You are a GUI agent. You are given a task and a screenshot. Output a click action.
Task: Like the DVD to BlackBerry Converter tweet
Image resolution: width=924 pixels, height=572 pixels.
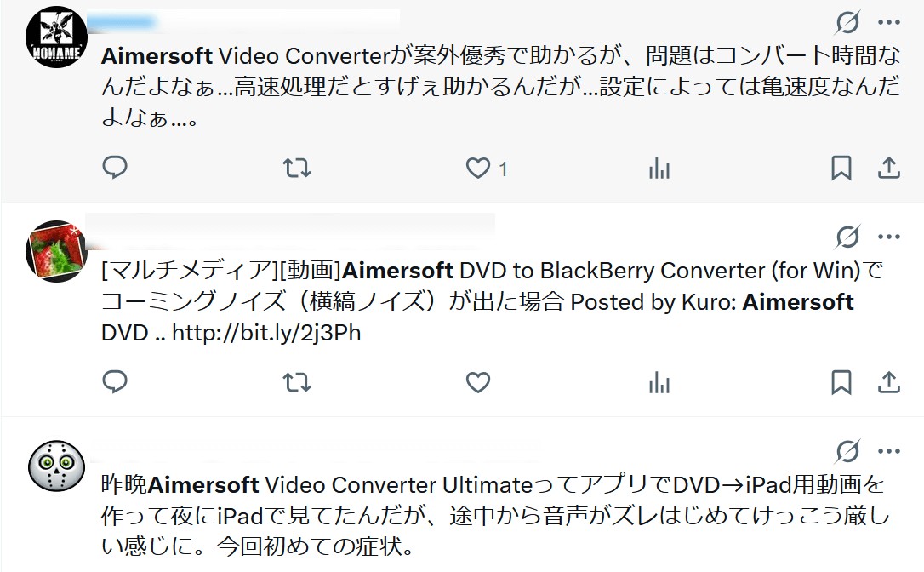478,383
